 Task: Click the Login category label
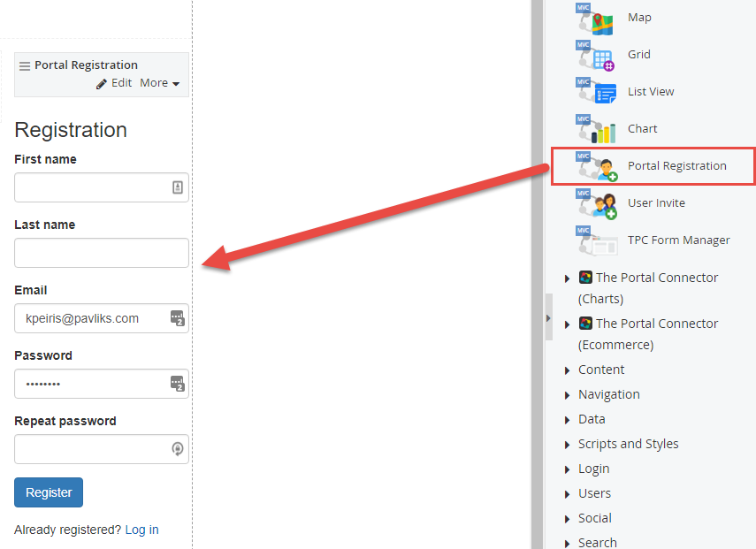pyautogui.click(x=594, y=469)
